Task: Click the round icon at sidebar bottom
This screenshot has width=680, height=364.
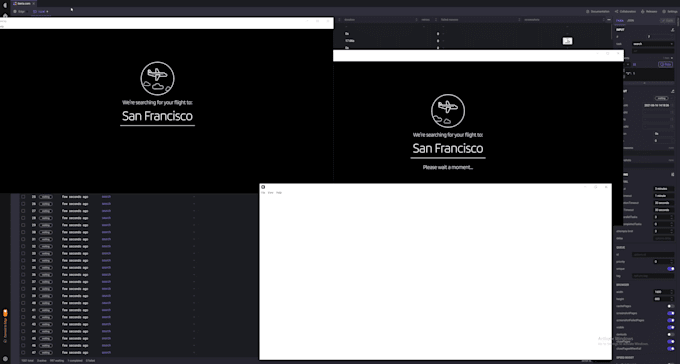Action: point(5,359)
